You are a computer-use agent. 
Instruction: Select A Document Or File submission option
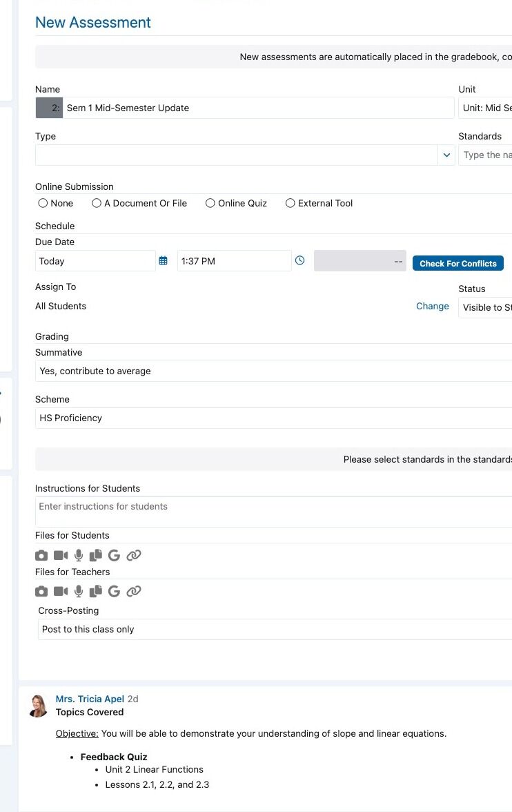[x=97, y=203]
